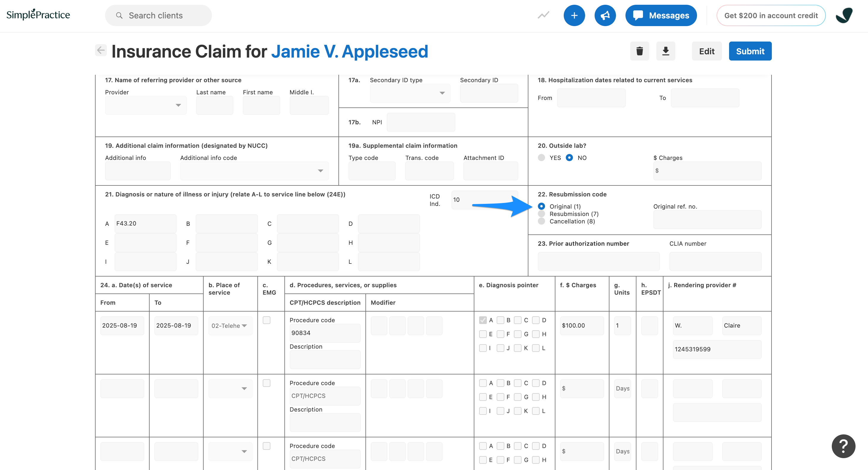The image size is (868, 470).
Task: Delete the claim with the trash icon
Action: coord(639,51)
